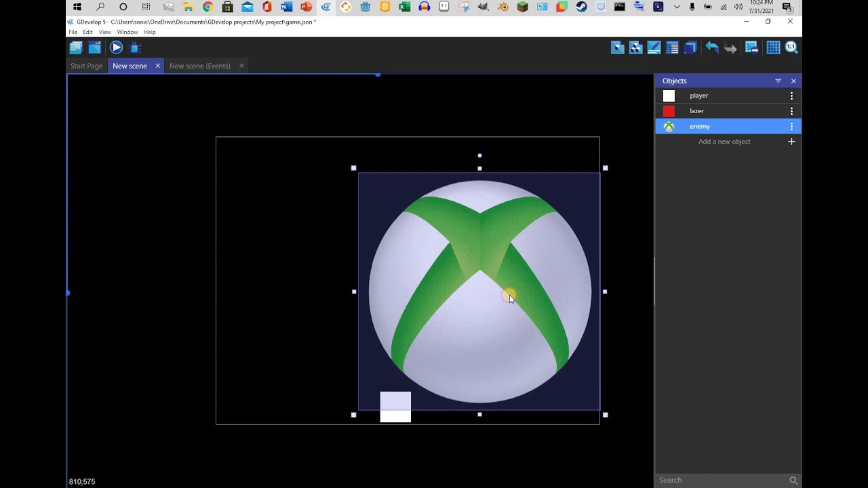Show hidden system tray icons
This screenshot has width=868, height=488.
(x=677, y=7)
